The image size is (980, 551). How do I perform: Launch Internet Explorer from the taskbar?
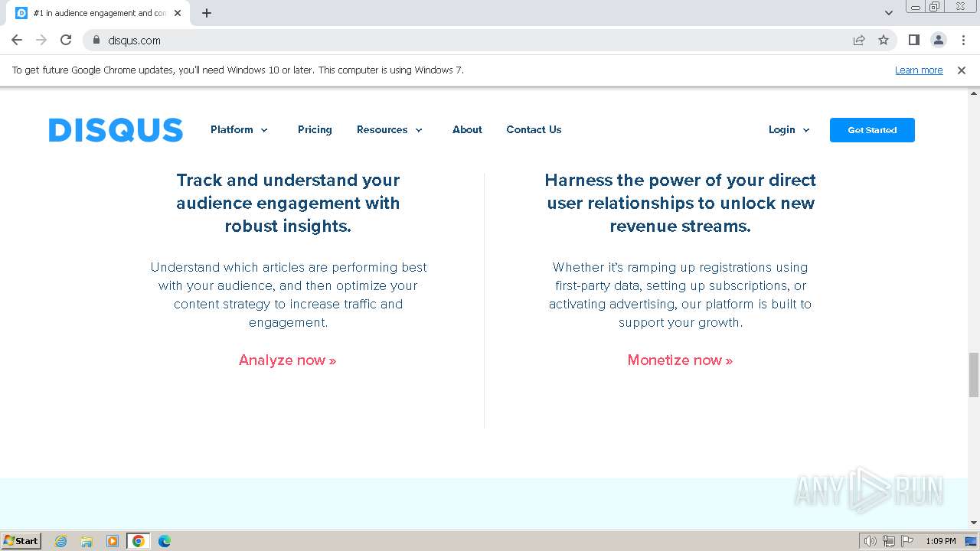click(x=61, y=541)
